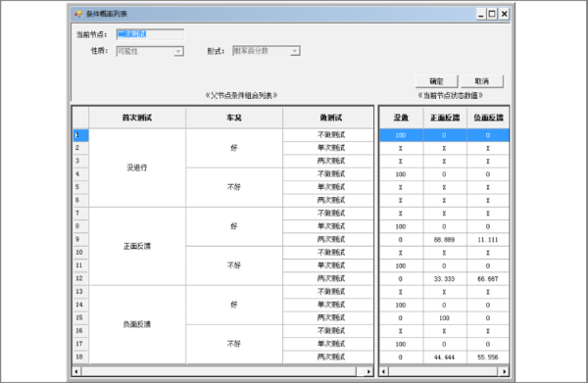Click the 好 cell in 没进行 group
This screenshot has height=383, width=588.
click(x=234, y=148)
